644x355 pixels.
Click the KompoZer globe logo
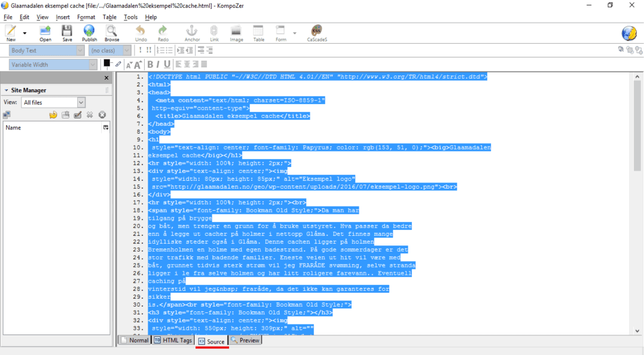tap(629, 34)
